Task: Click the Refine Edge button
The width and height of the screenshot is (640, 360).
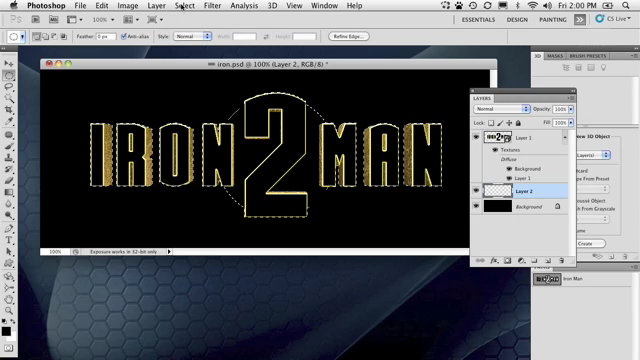Action: click(x=349, y=36)
